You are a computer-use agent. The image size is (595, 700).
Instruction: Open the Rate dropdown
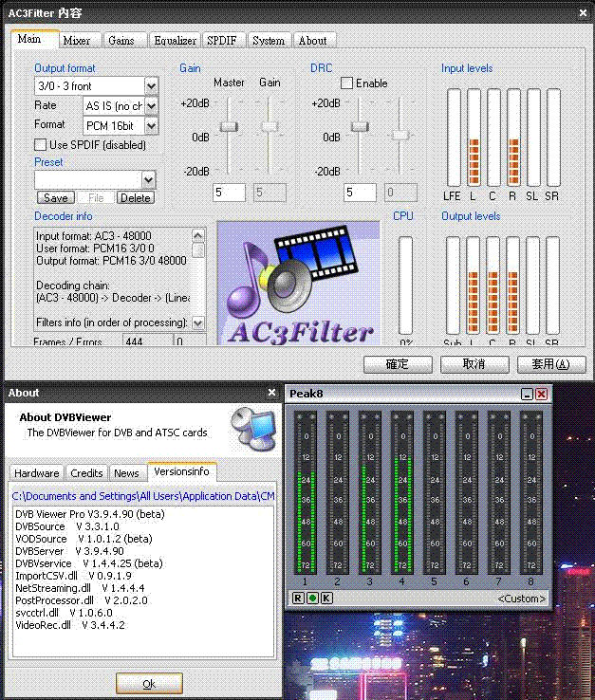point(152,106)
